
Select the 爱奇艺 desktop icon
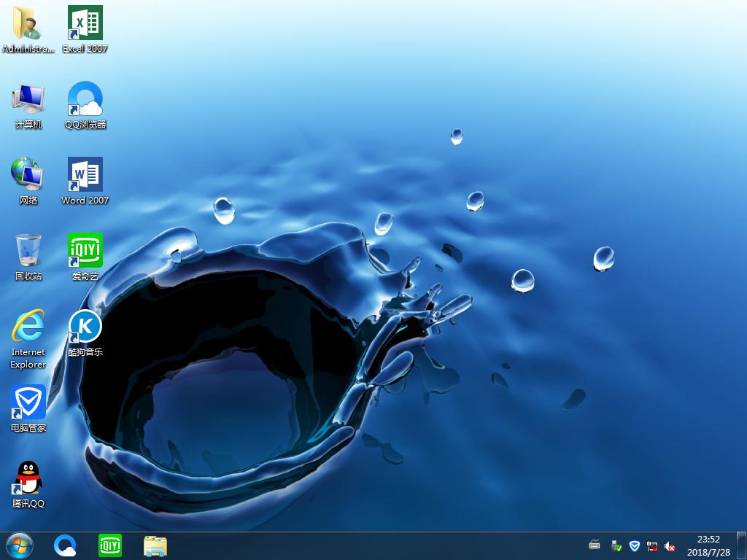coord(85,251)
